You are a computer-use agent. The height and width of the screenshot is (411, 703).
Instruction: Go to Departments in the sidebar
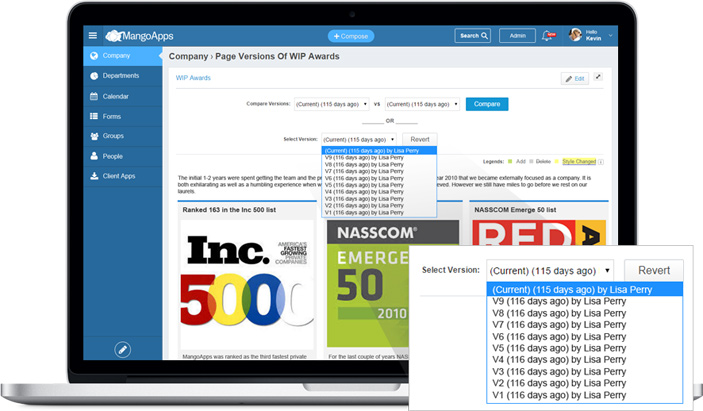tap(123, 76)
